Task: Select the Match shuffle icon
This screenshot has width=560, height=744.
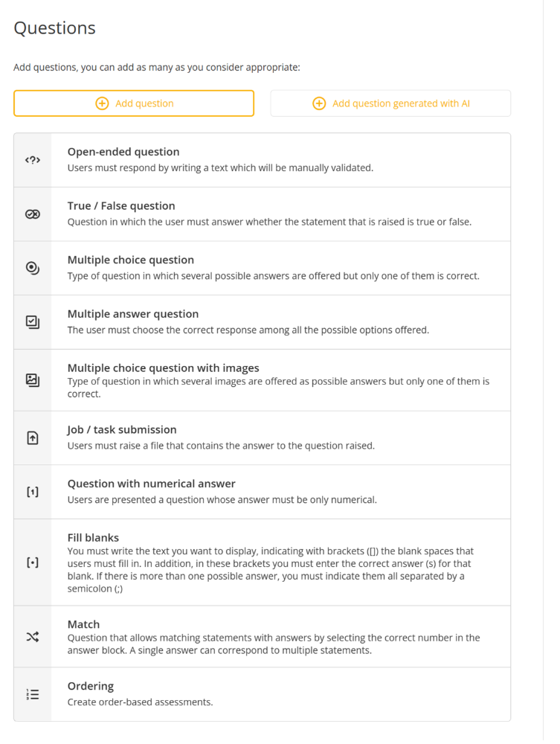Action: click(x=32, y=637)
